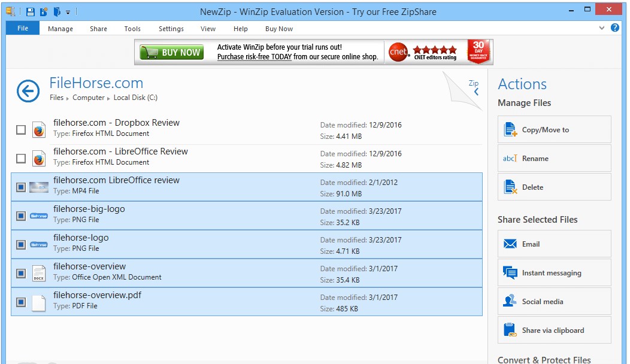Viewport: 630px width, 364px height.
Task: Click the Delete action button
Action: (x=554, y=187)
